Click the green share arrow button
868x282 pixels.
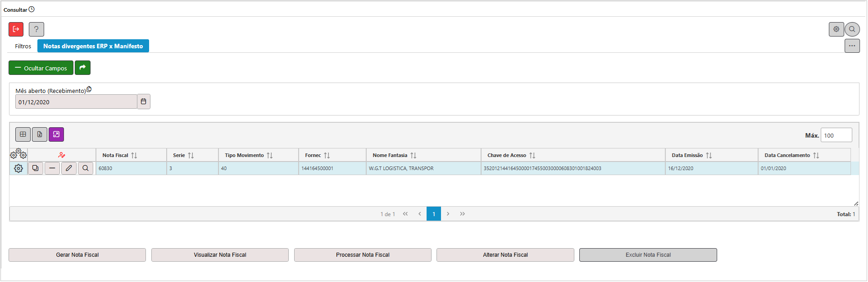(x=82, y=68)
